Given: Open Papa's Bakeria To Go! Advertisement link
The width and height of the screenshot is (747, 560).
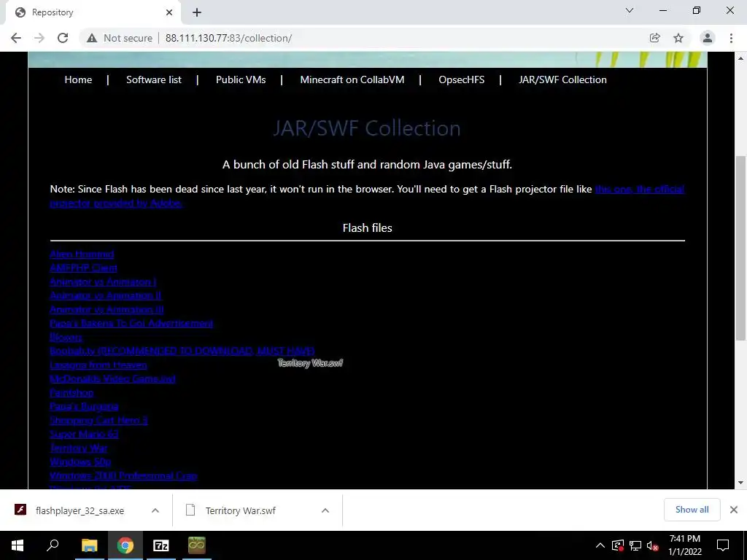Looking at the screenshot, I should (x=131, y=323).
